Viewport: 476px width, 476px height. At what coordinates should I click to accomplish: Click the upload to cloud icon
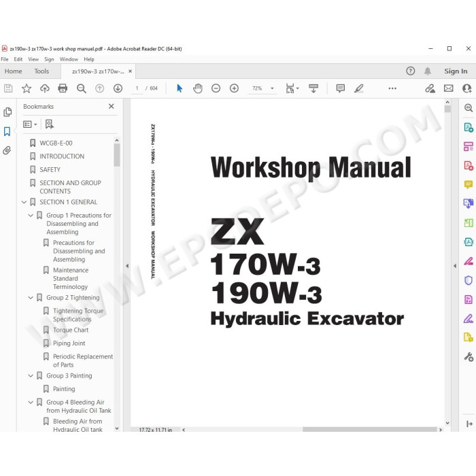(x=45, y=88)
